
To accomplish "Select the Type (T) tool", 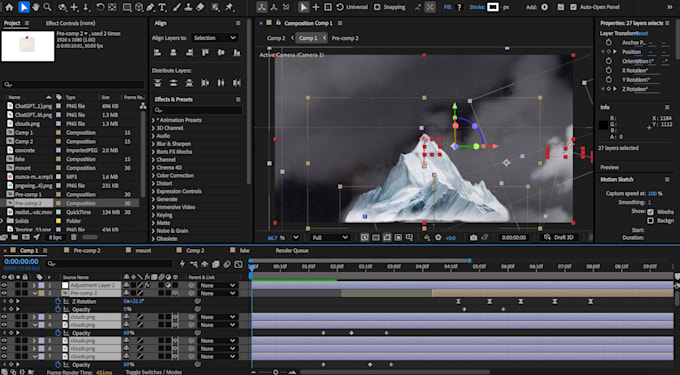I will 162,7.
